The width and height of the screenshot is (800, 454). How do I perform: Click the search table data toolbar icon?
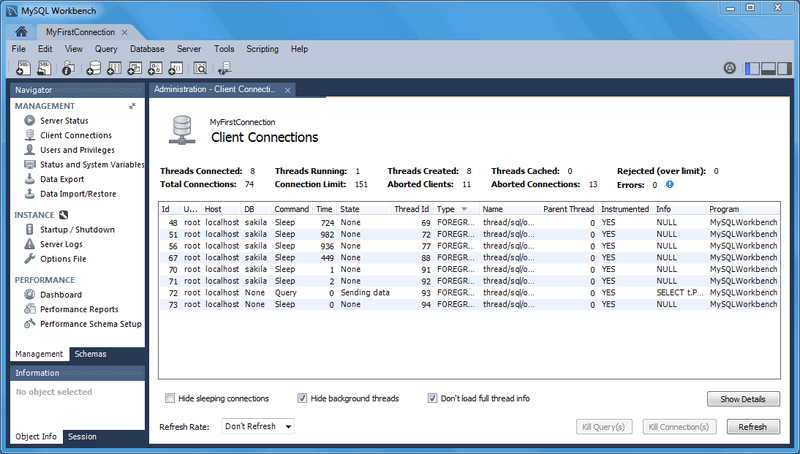(200, 68)
